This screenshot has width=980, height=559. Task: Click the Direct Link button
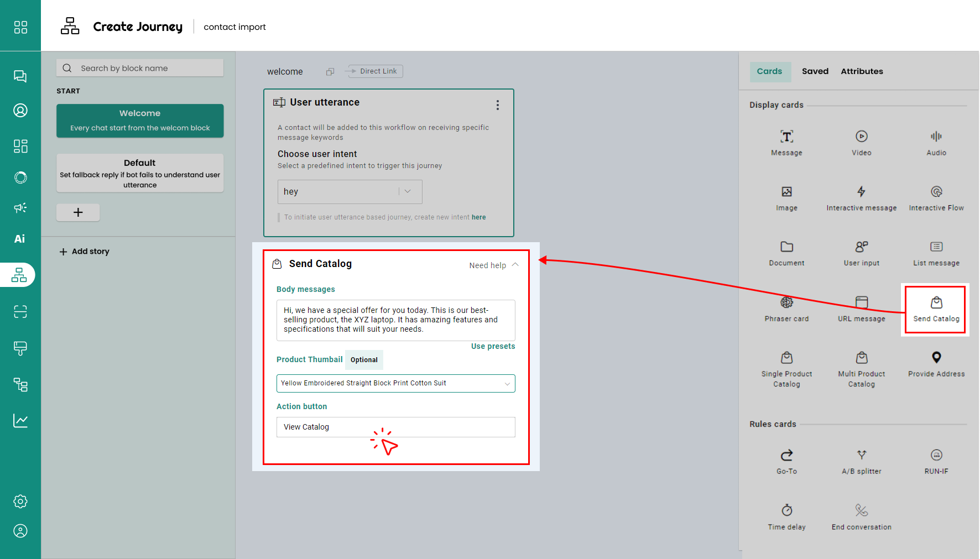pyautogui.click(x=374, y=71)
